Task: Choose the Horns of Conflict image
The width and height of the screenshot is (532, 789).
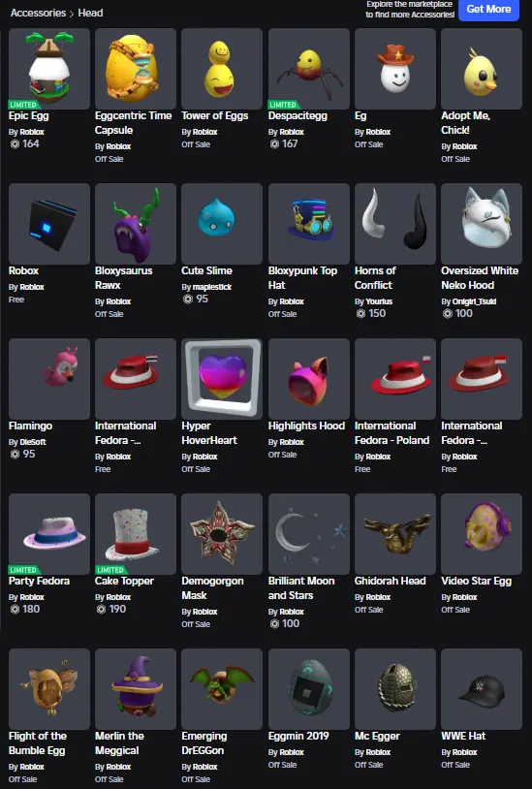Action: tap(395, 224)
